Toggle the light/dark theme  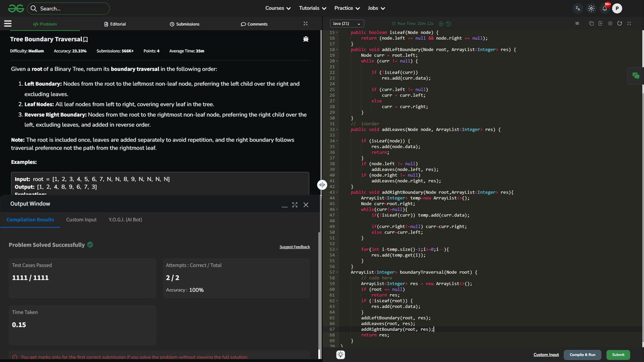[x=591, y=8]
